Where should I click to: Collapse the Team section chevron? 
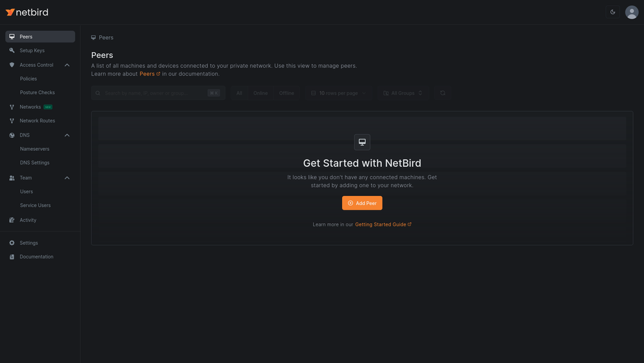tap(67, 178)
